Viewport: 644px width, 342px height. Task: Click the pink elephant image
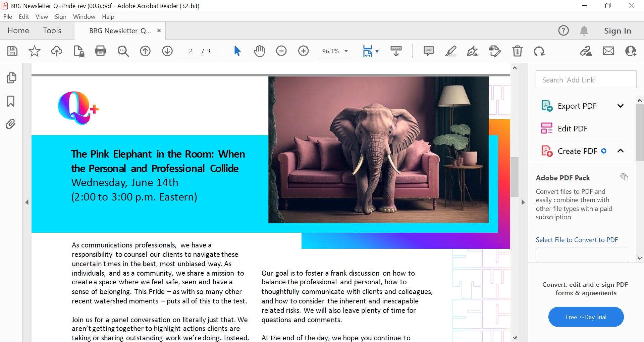tap(378, 150)
